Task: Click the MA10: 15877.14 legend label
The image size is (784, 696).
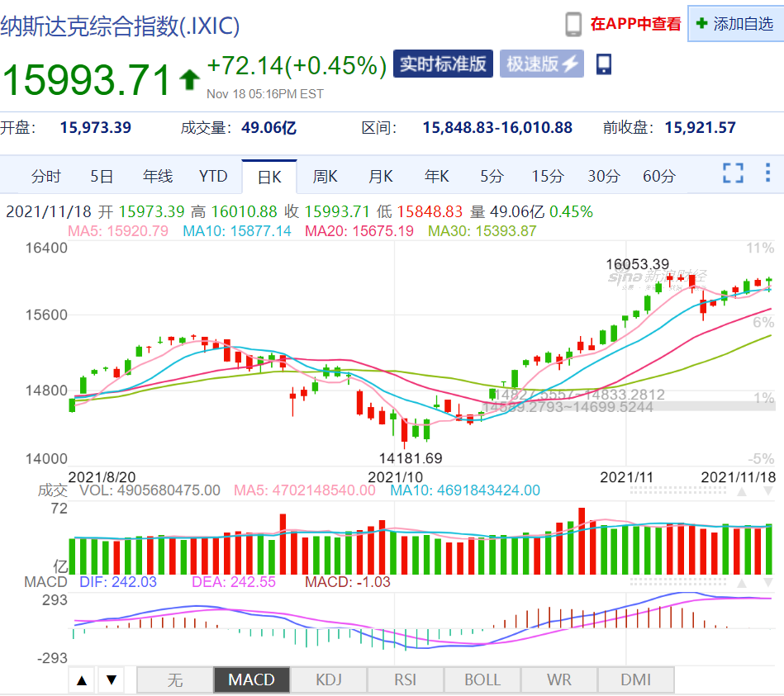Action: tap(237, 231)
